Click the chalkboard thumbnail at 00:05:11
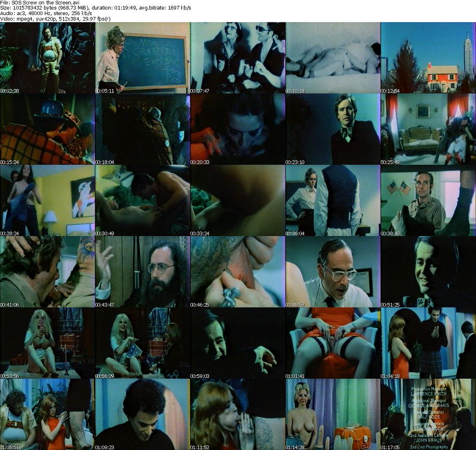The image size is (476, 450). (x=142, y=58)
